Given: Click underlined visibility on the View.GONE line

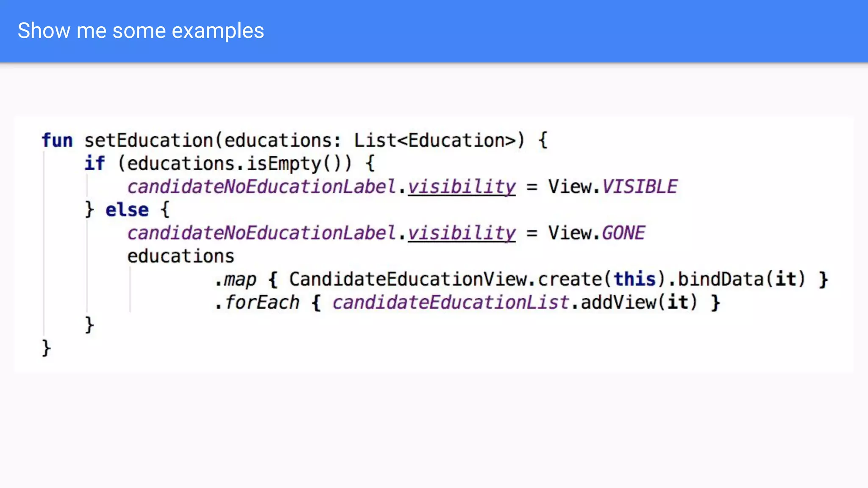Looking at the screenshot, I should click(x=461, y=233).
